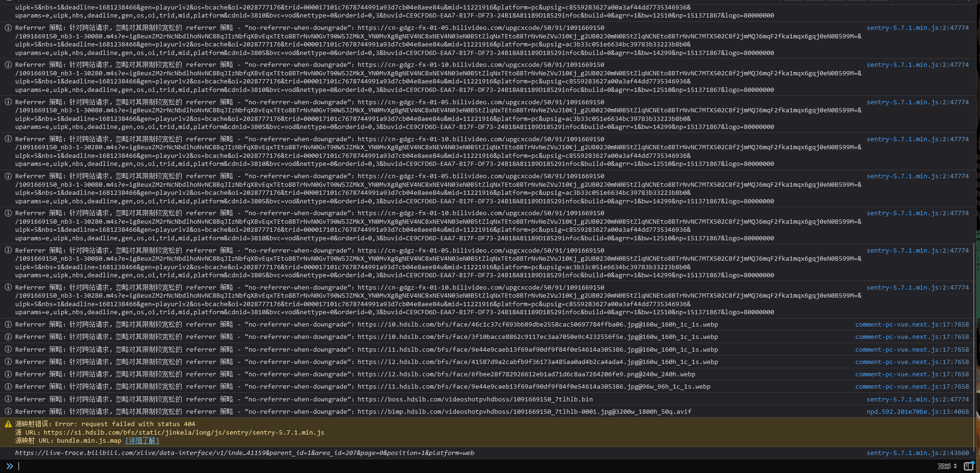Click the warning triangle on the source map error
The height and width of the screenshot is (473, 980).
coord(8,424)
